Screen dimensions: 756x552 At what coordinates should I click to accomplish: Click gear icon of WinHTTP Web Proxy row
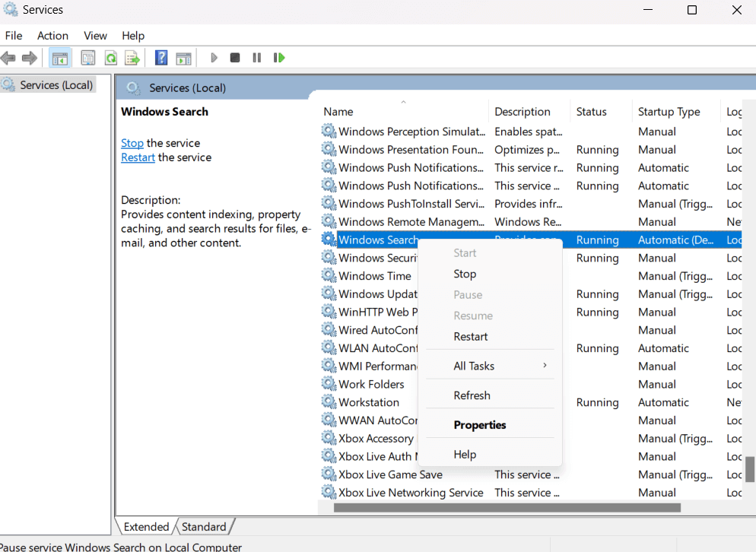click(329, 312)
